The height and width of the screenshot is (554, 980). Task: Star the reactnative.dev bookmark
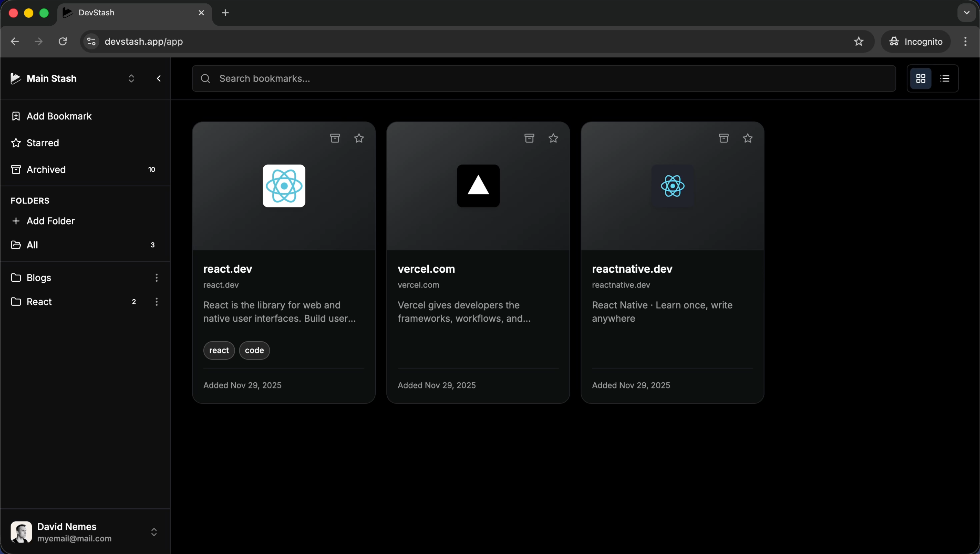click(x=748, y=138)
